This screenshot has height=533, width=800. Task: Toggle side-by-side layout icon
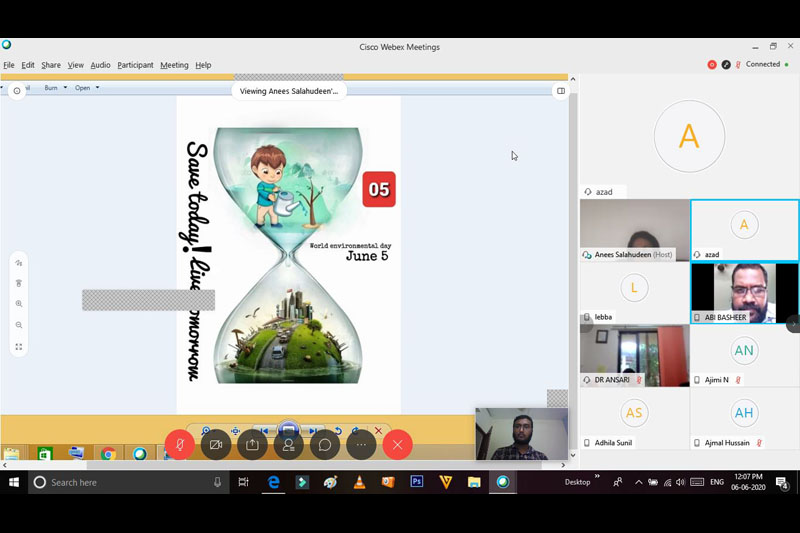[561, 91]
